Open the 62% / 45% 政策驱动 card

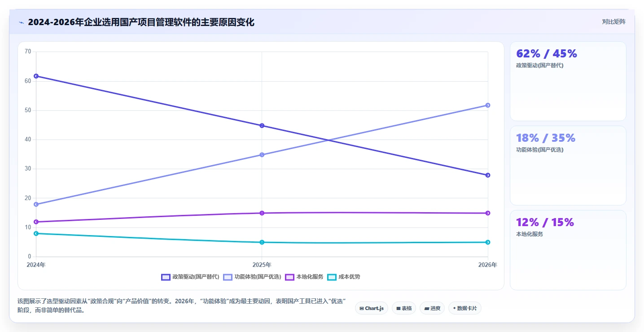568,81
